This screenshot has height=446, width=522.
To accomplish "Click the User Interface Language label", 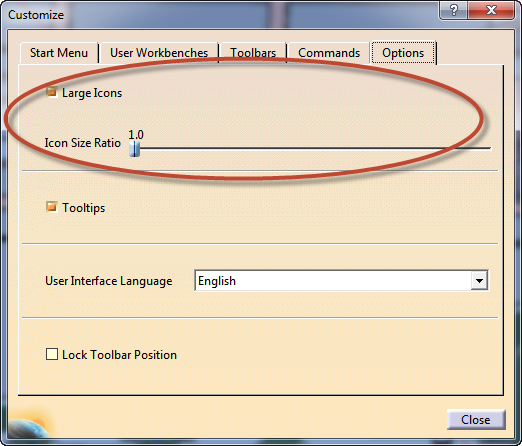I will click(x=109, y=281).
